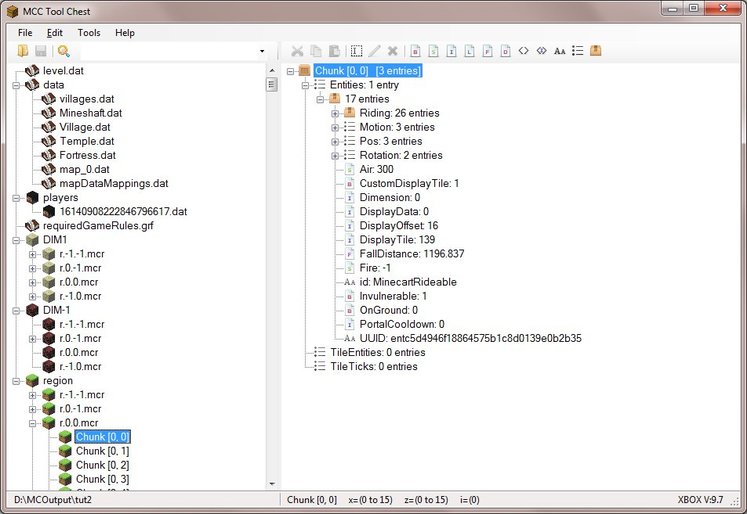Click the Cut scissors icon
This screenshot has height=514, width=747.
click(x=297, y=50)
